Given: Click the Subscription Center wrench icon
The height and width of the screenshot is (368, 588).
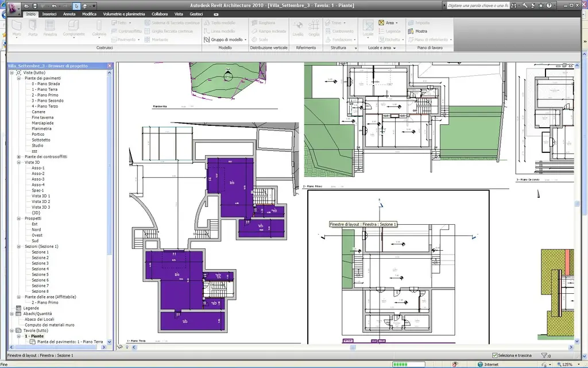Looking at the screenshot, I should point(525,6).
